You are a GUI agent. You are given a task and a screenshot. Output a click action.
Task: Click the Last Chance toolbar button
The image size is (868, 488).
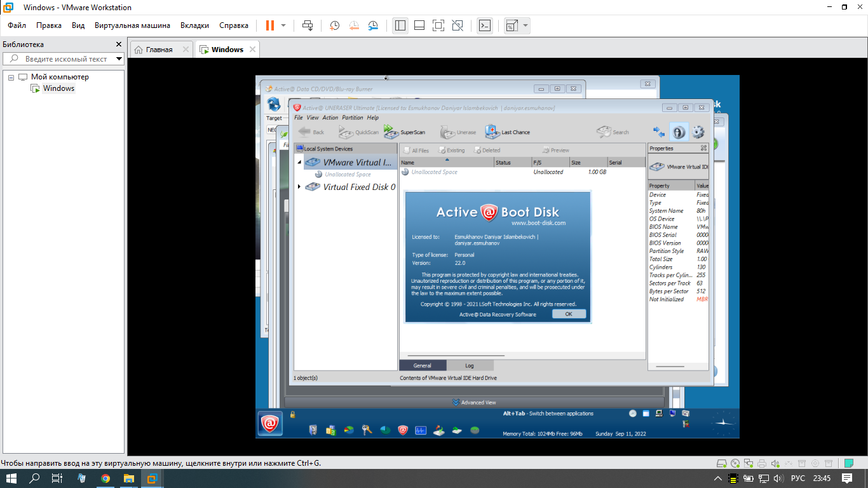point(507,132)
